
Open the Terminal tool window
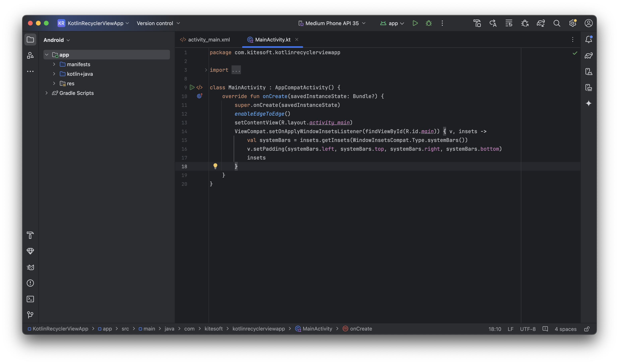click(30, 299)
